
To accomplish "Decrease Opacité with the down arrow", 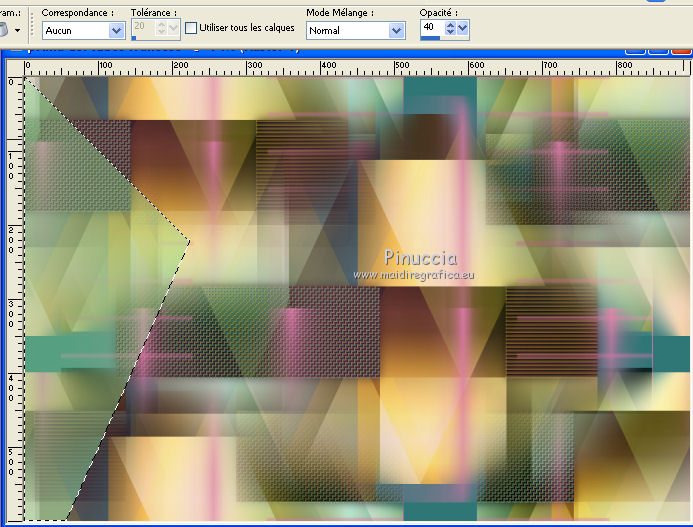I will coord(449,32).
